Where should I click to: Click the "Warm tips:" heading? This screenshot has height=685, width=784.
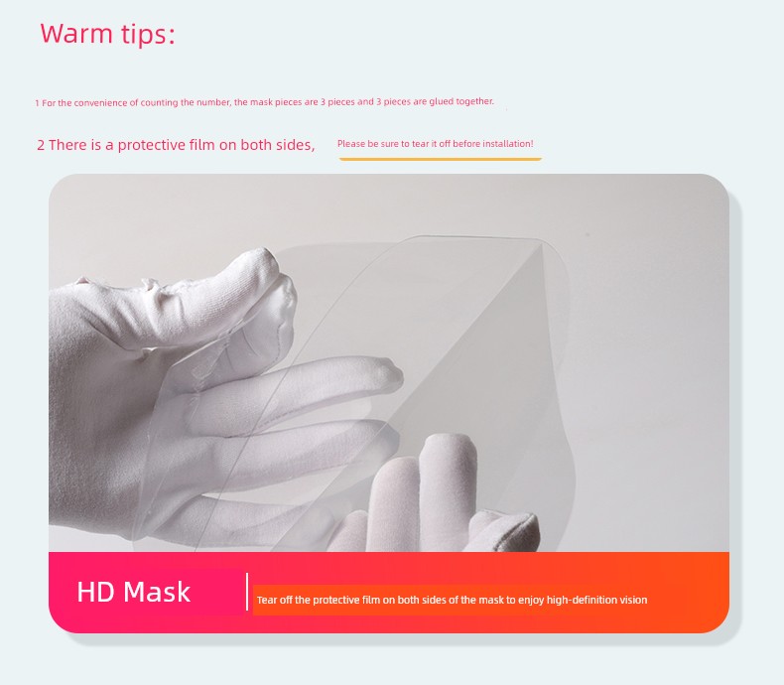pyautogui.click(x=107, y=34)
